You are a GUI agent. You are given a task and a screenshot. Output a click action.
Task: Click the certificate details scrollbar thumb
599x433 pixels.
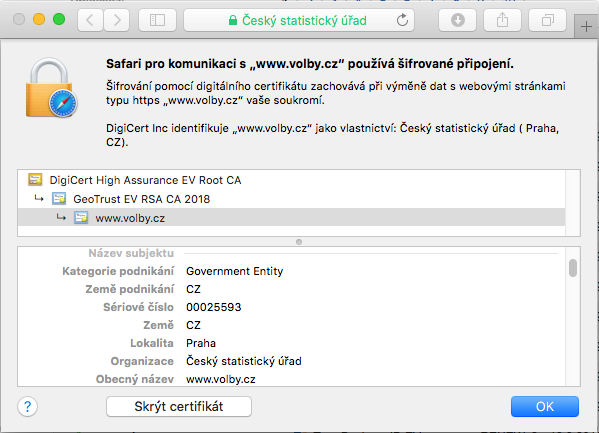click(x=573, y=268)
